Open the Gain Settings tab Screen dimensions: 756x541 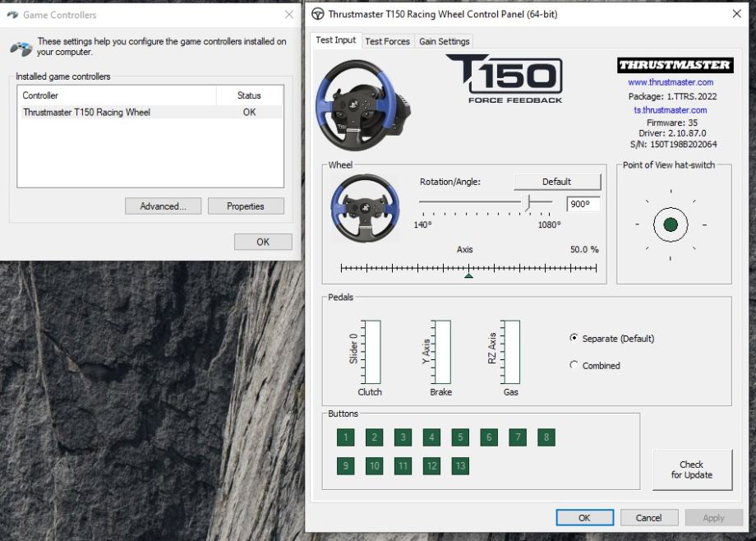click(444, 41)
